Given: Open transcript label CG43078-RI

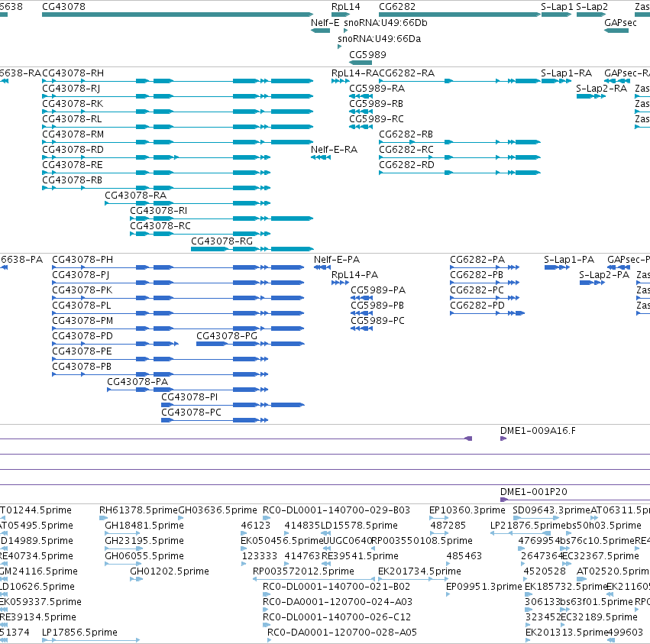Looking at the screenshot, I should (x=158, y=211).
